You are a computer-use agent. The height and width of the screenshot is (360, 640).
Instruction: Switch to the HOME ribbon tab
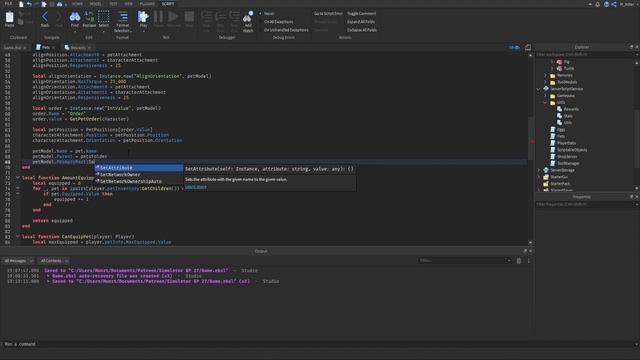(x=77, y=4)
